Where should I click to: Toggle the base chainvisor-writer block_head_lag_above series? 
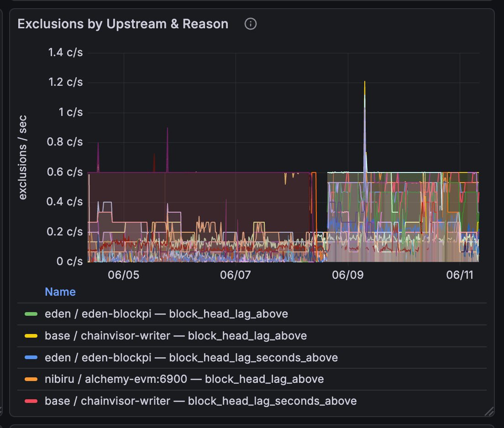175,336
